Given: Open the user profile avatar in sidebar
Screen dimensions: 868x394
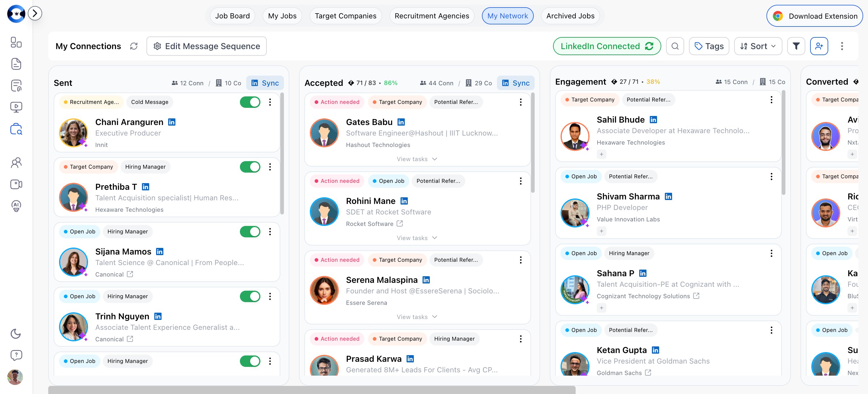Looking at the screenshot, I should point(15,377).
